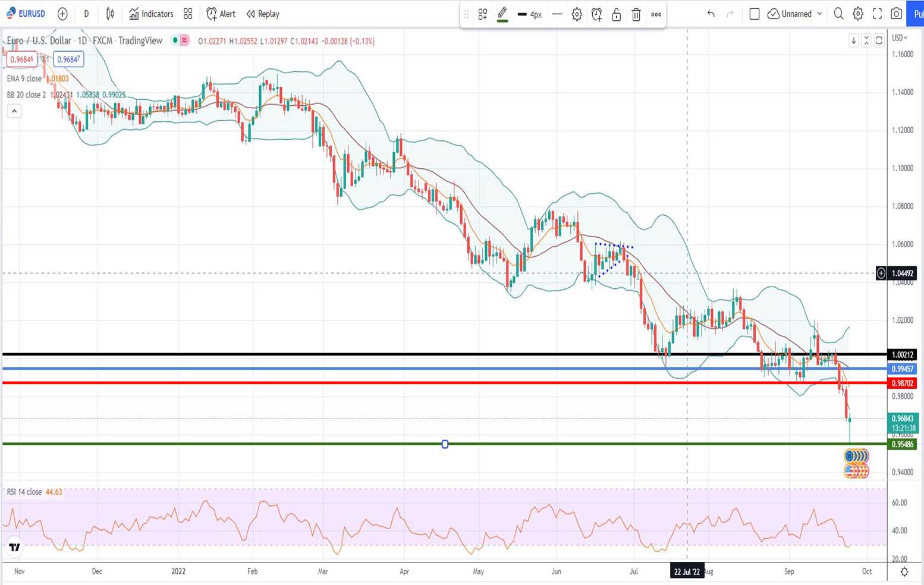Start bar Replay mode

[263, 14]
